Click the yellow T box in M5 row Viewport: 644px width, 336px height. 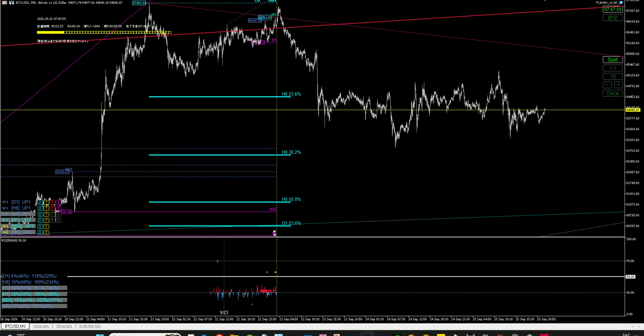46,232
